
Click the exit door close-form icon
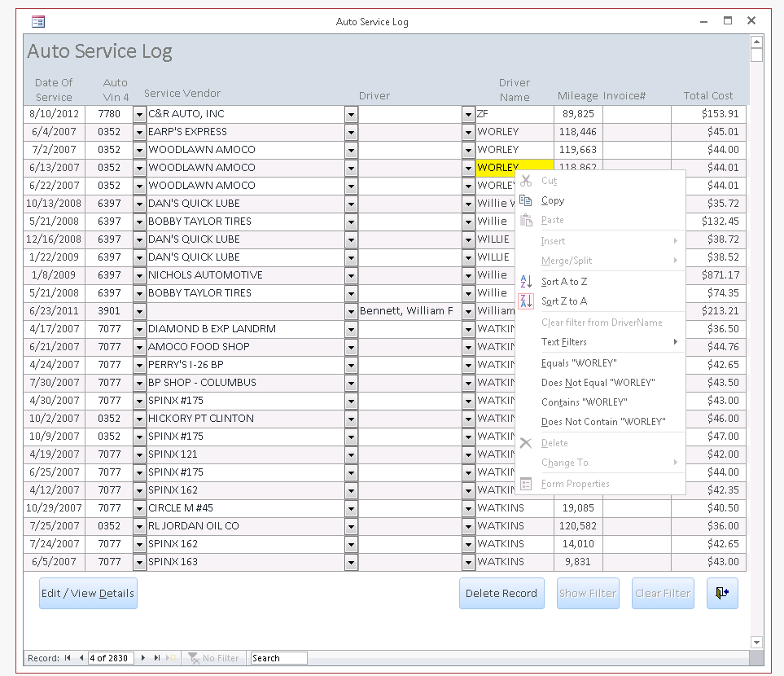[722, 593]
